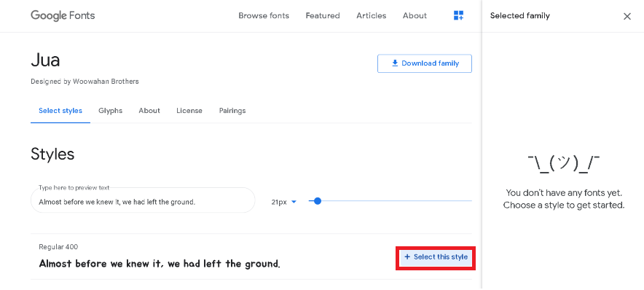Click the Jua font title
644x290 pixels.
[x=45, y=60]
